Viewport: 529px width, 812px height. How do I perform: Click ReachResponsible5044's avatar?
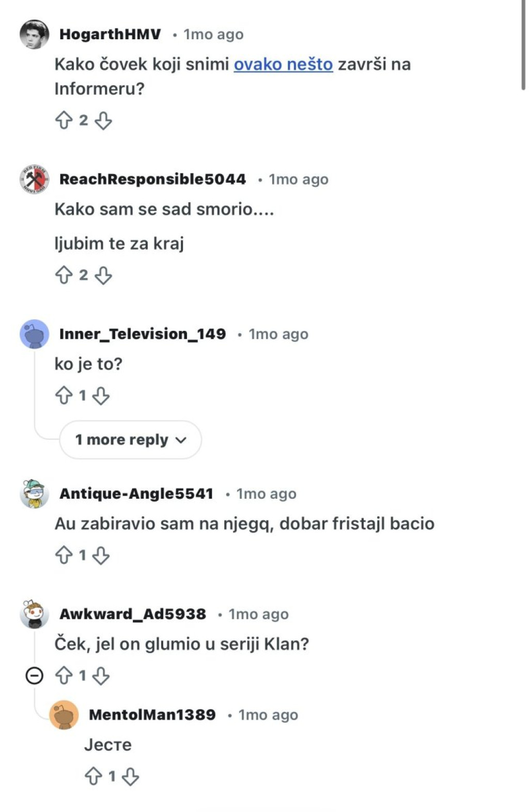34,179
